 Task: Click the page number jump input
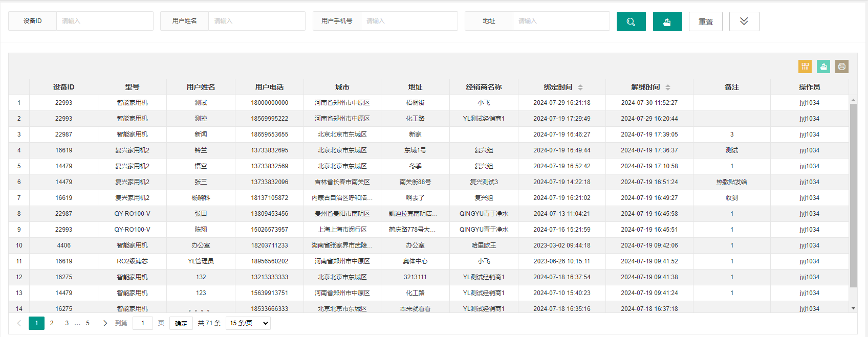(x=143, y=323)
